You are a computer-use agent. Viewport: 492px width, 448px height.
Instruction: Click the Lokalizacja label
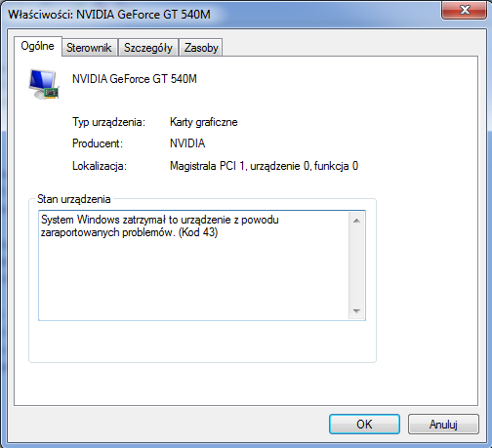point(100,166)
